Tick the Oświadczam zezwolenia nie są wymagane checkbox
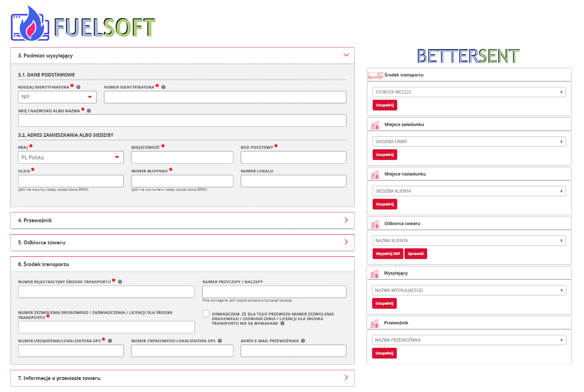Viewport: 584px width, 392px height. 206,314
